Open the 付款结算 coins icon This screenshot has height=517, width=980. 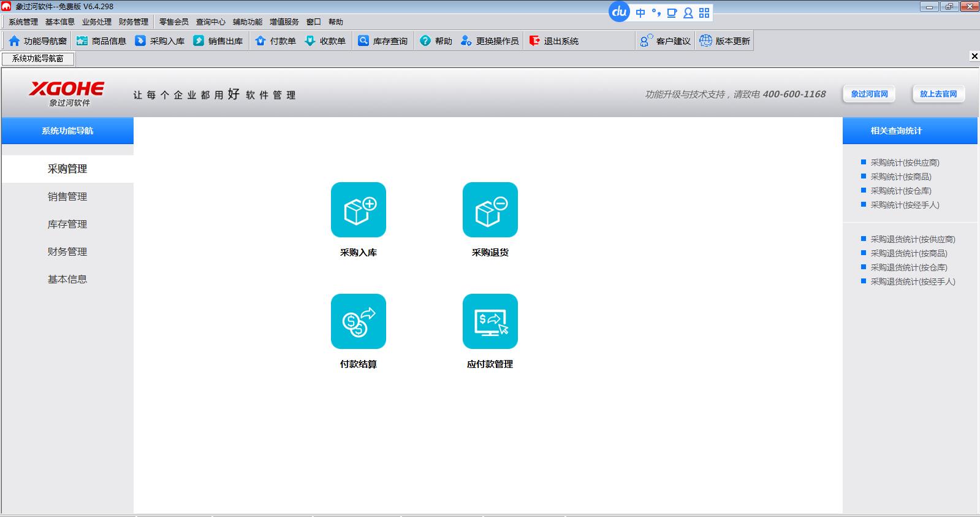coord(359,321)
